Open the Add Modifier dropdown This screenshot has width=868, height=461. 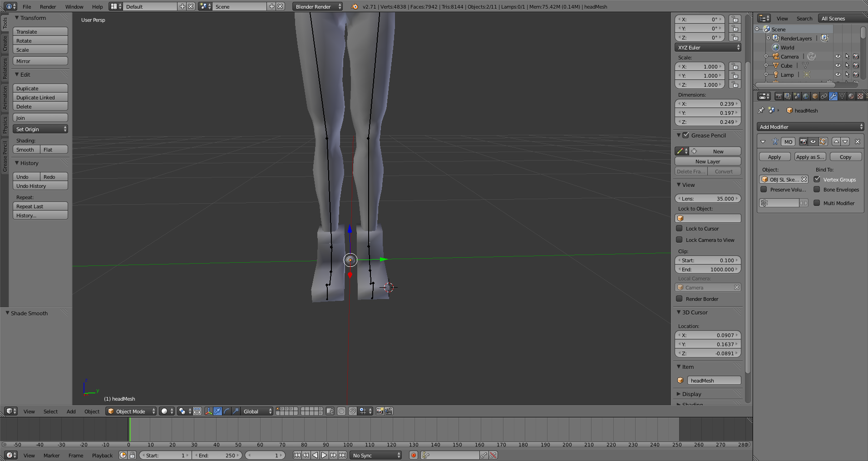[810, 127]
